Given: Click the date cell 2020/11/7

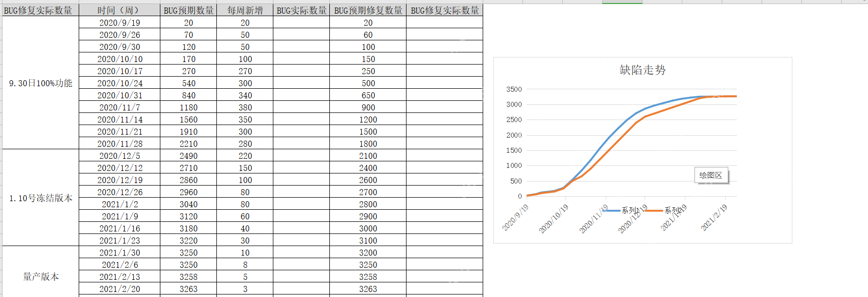Looking at the screenshot, I should click(x=120, y=107).
